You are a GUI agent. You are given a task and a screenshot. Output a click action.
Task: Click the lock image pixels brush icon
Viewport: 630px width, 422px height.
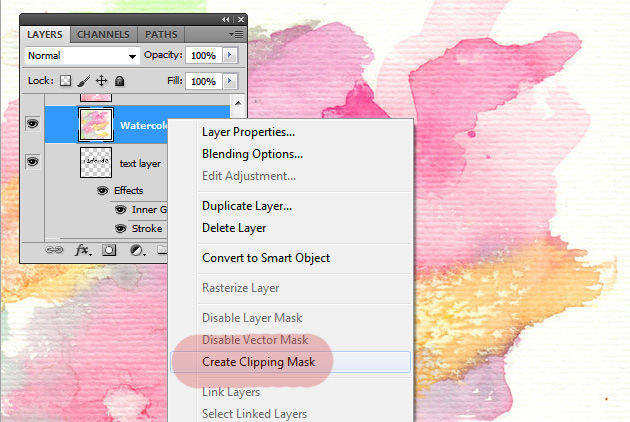[x=86, y=81]
